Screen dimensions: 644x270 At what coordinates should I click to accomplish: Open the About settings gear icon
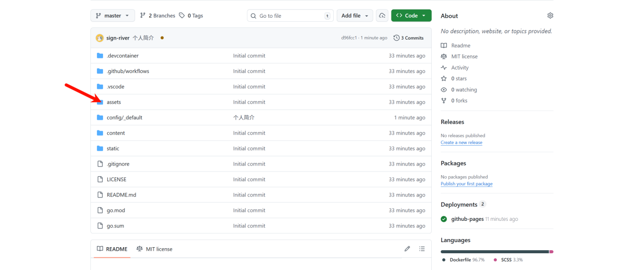550,16
